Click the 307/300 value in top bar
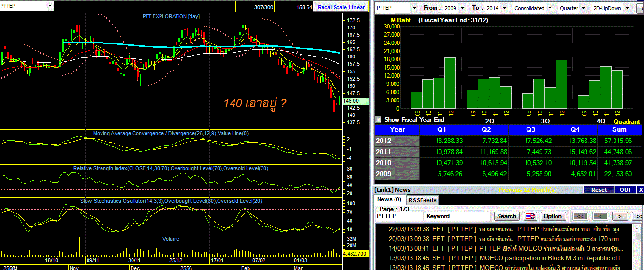 pos(263,8)
